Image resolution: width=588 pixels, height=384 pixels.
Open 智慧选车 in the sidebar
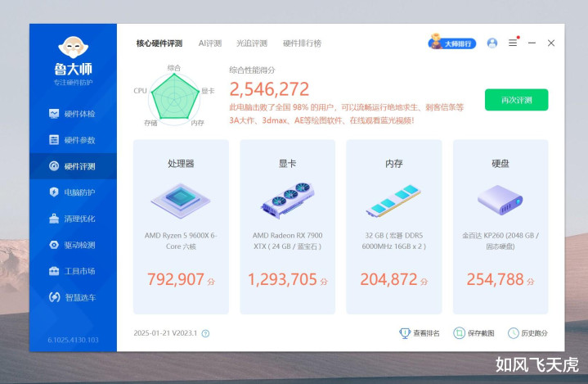coord(73,298)
